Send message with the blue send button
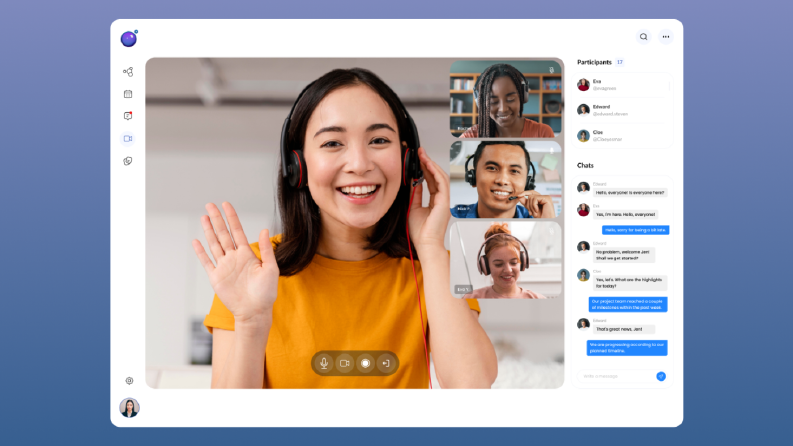The width and height of the screenshot is (793, 446). click(661, 376)
